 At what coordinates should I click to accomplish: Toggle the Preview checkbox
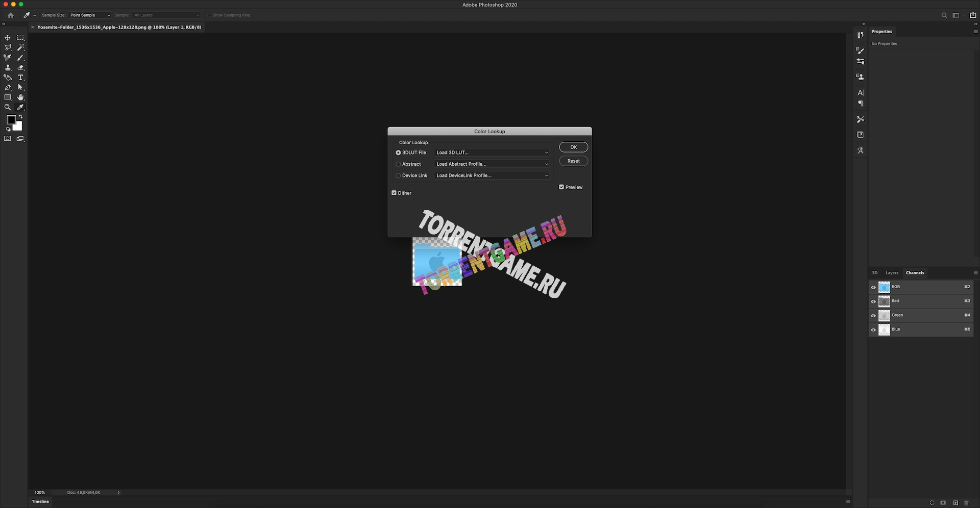(561, 187)
